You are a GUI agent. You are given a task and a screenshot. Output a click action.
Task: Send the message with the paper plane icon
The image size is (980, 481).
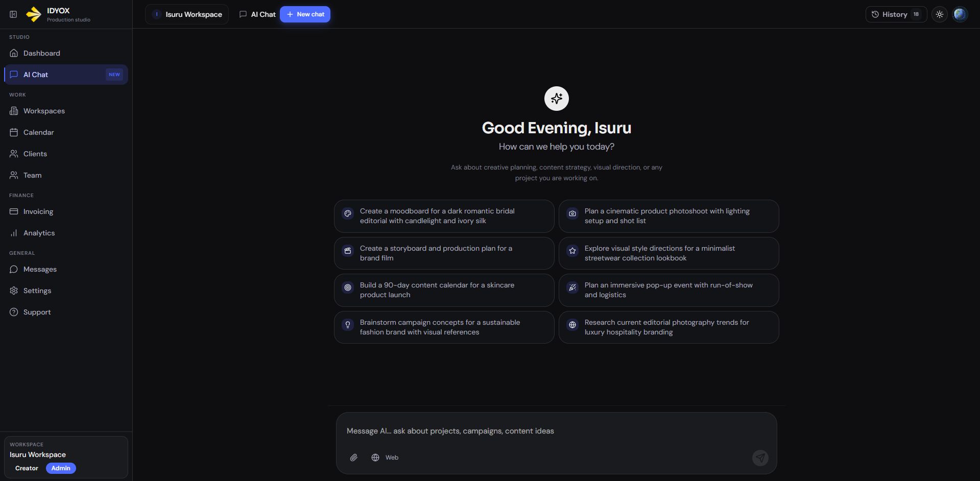click(760, 458)
